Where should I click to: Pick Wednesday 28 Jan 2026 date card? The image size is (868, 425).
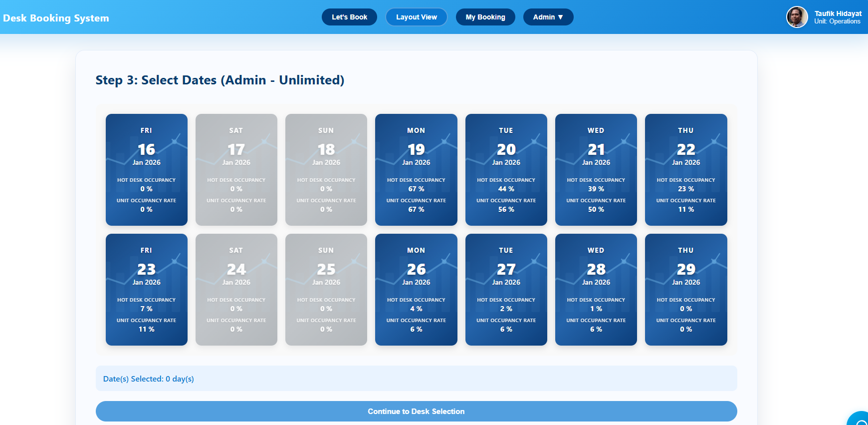[596, 289]
